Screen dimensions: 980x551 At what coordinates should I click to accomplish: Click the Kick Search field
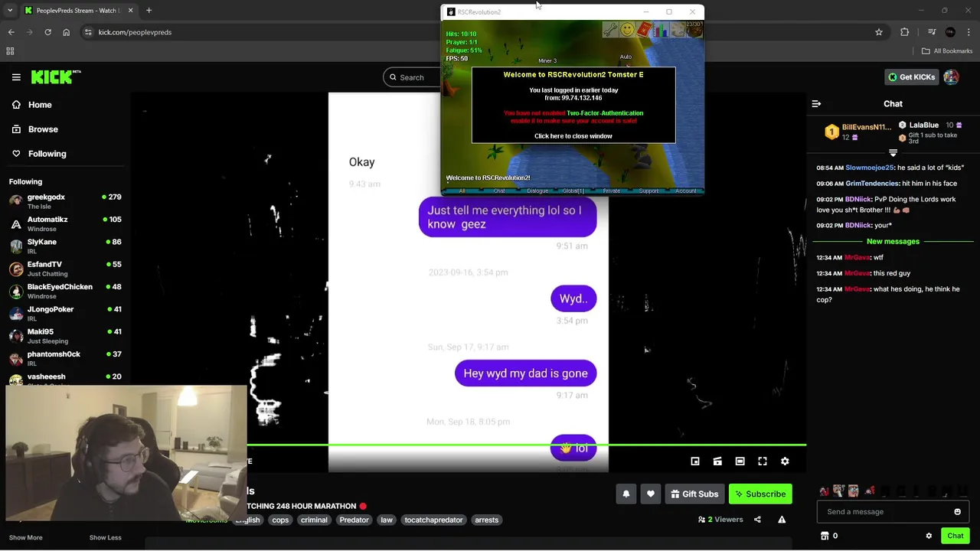(x=413, y=77)
